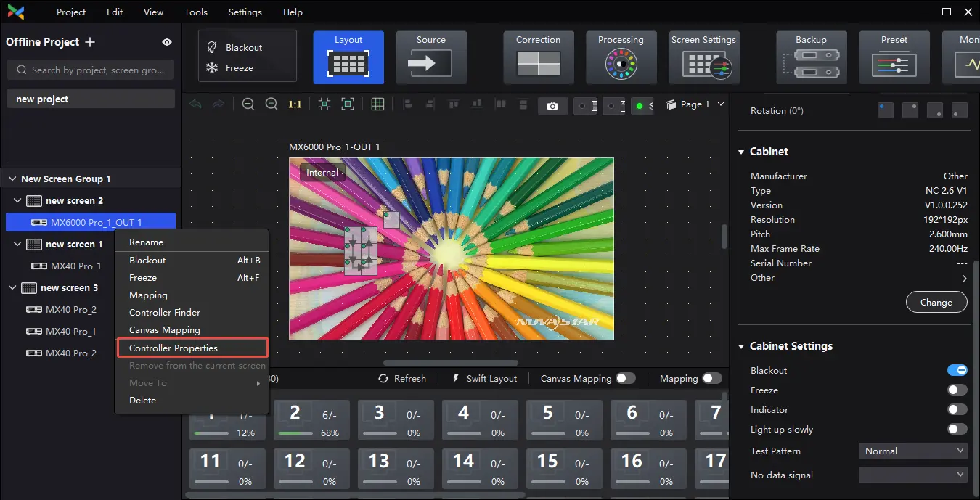Open the Layout module
Viewport: 980px width, 500px height.
pos(348,57)
